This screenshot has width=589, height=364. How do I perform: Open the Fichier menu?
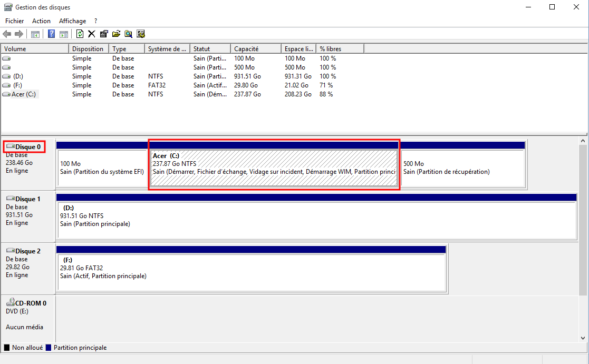15,21
